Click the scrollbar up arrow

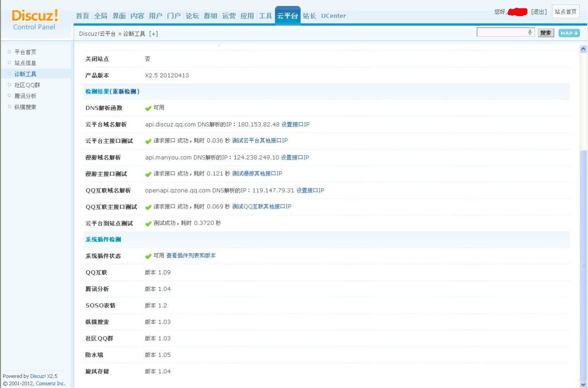tap(583, 49)
